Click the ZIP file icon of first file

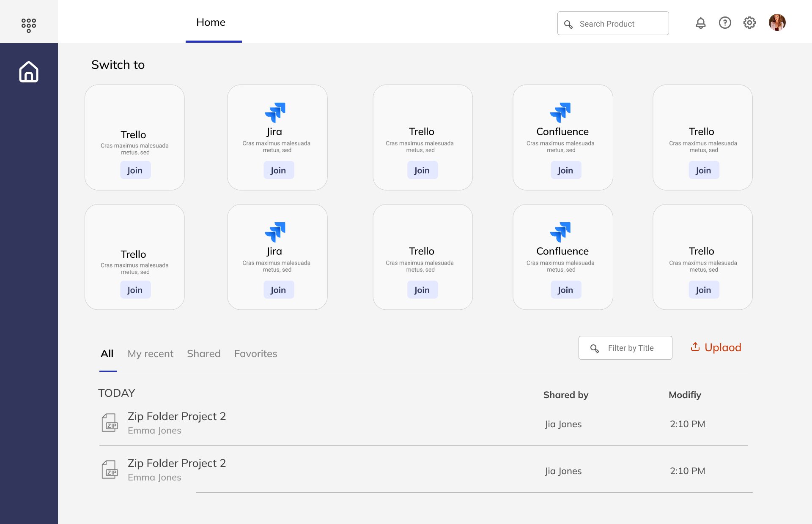tap(110, 423)
